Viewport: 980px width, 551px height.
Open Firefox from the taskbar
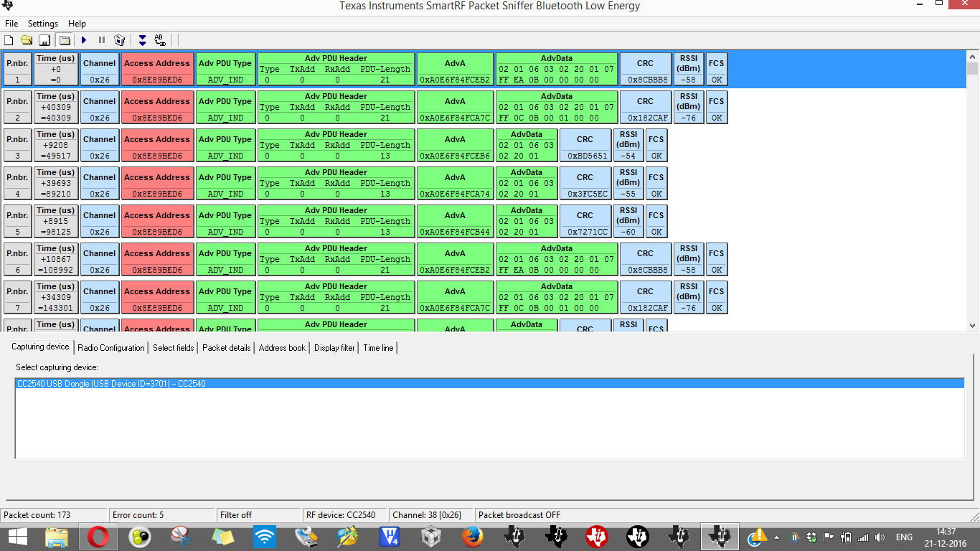(x=472, y=537)
